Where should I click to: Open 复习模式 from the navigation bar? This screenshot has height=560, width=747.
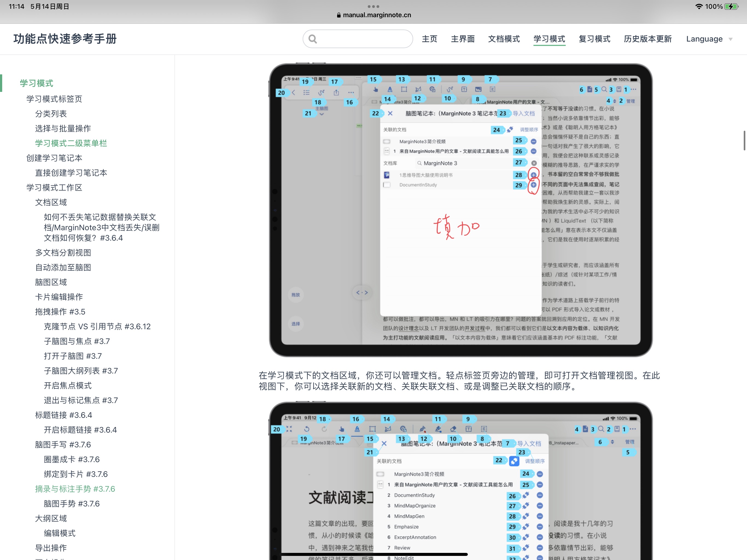(594, 39)
